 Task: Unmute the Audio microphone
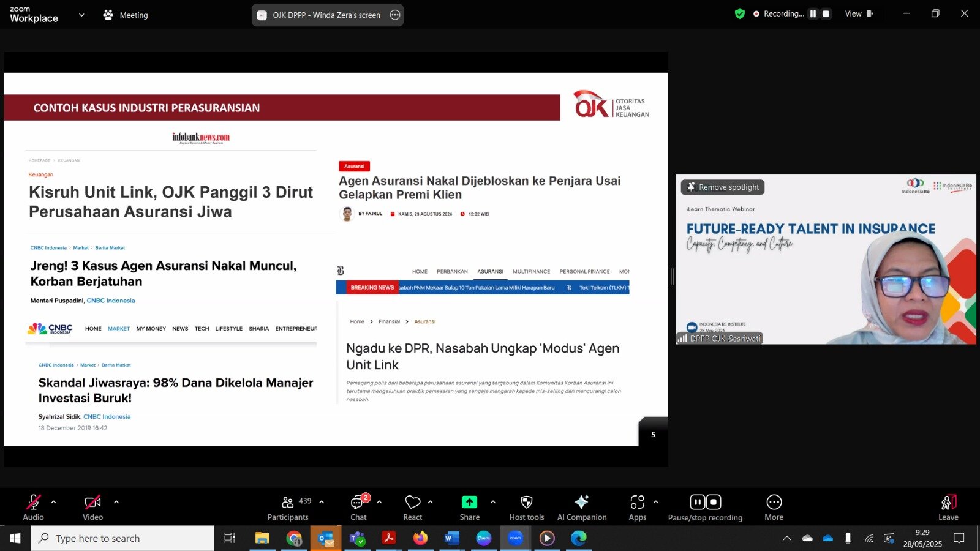(x=33, y=508)
